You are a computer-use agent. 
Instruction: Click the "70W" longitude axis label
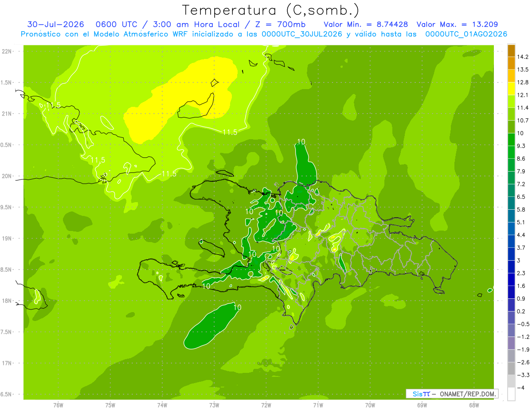pyautogui.click(x=370, y=405)
